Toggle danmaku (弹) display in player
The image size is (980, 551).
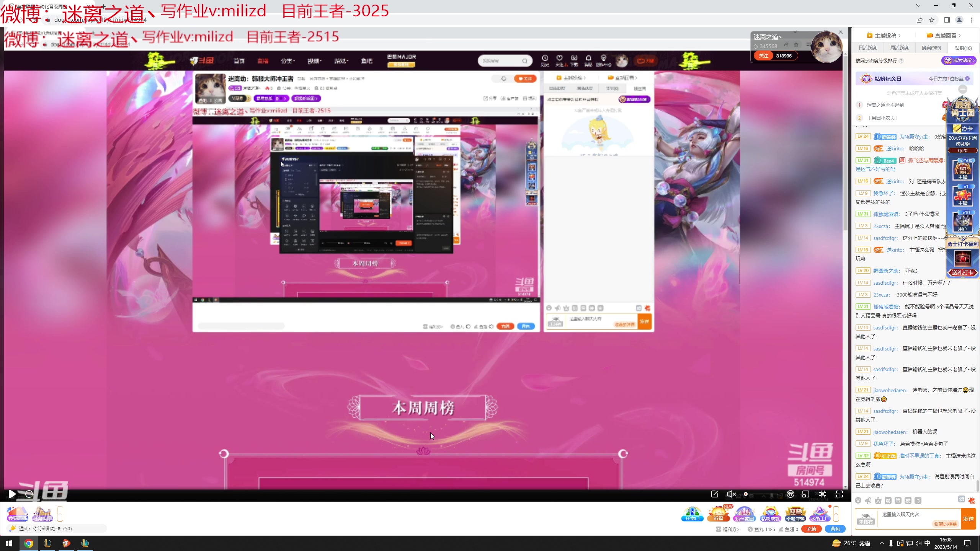[791, 494]
